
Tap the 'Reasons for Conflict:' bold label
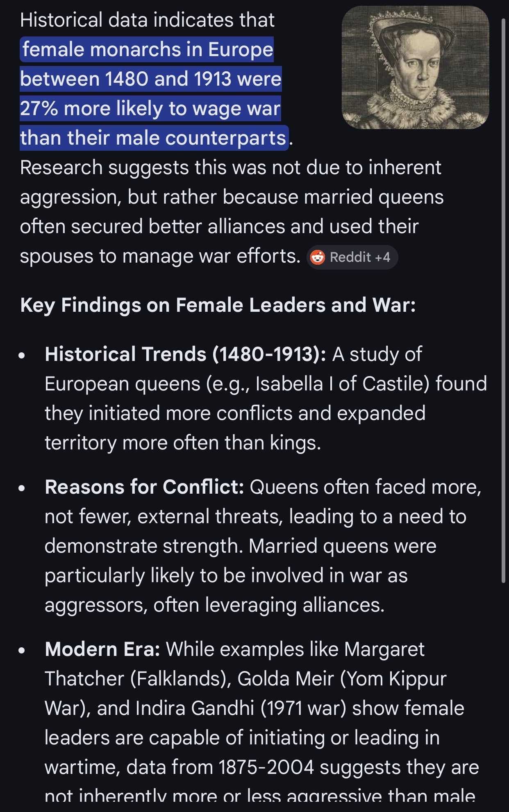[144, 487]
